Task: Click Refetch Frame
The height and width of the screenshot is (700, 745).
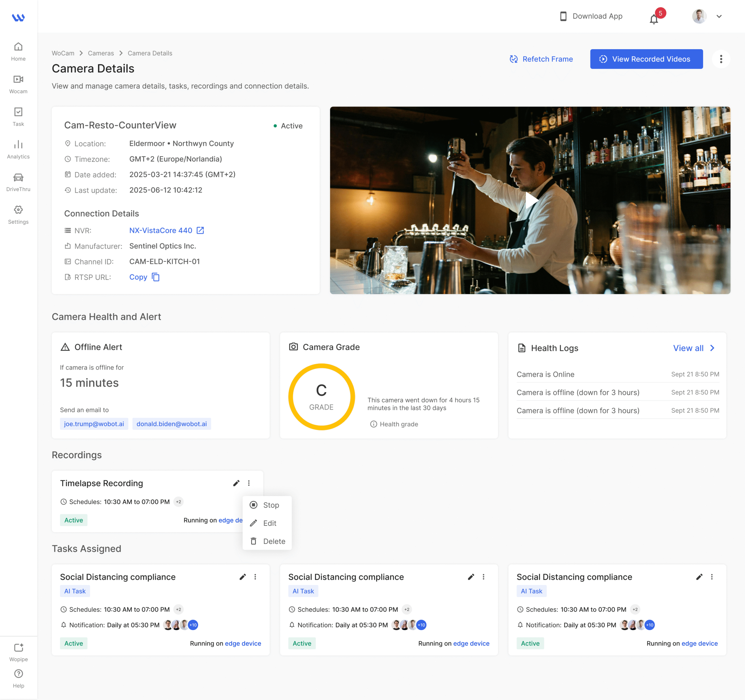Action: [541, 59]
